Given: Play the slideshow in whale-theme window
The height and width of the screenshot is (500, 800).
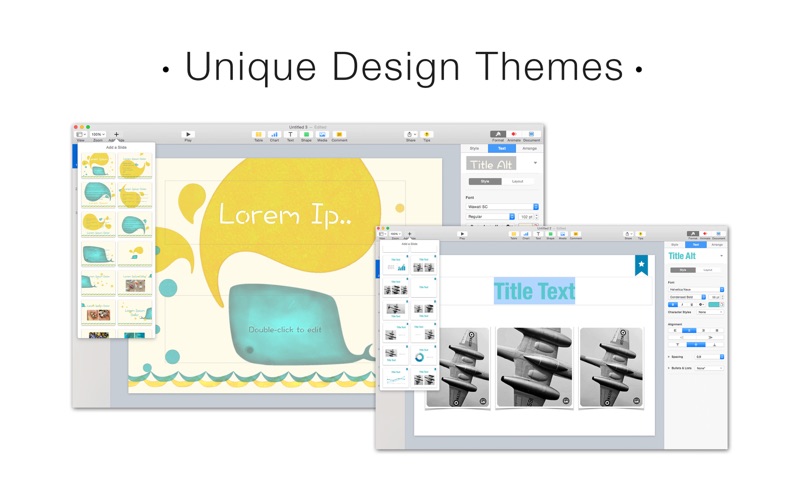Looking at the screenshot, I should click(188, 135).
